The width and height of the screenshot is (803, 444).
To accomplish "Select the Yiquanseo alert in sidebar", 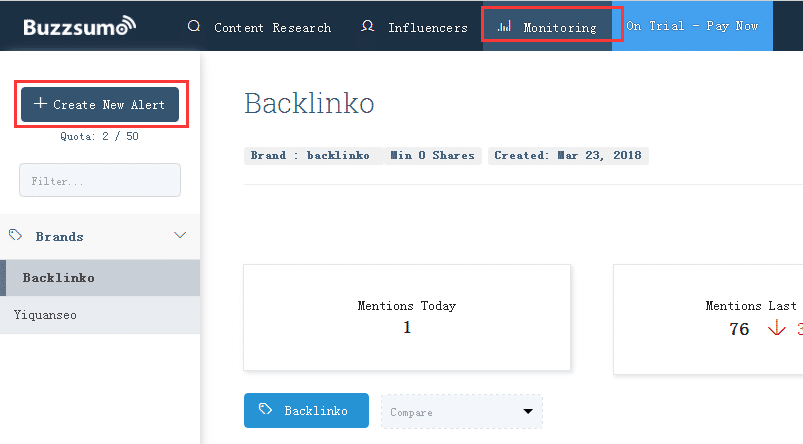I will [100, 315].
